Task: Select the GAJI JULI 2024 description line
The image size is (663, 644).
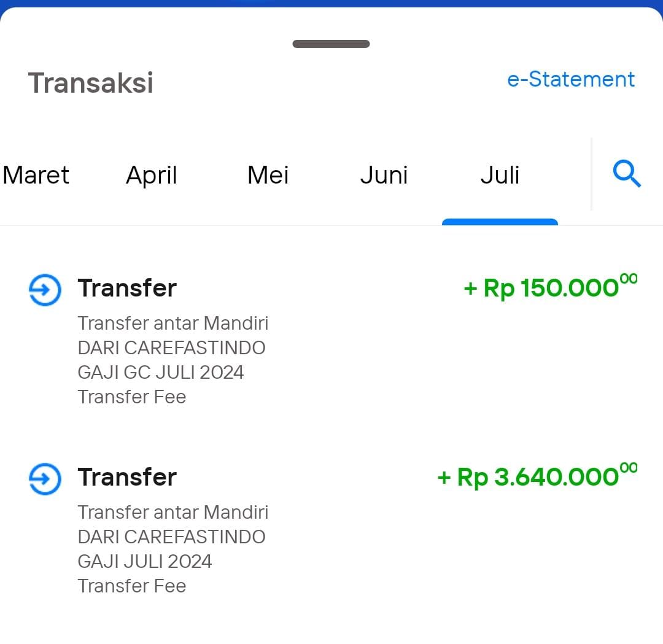Action: click(x=145, y=562)
